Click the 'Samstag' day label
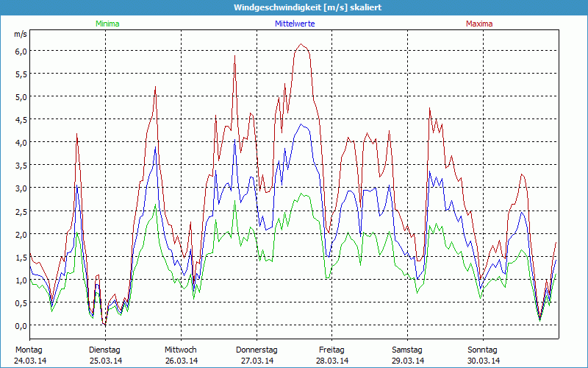This screenshot has height=368, width=588. tap(407, 350)
